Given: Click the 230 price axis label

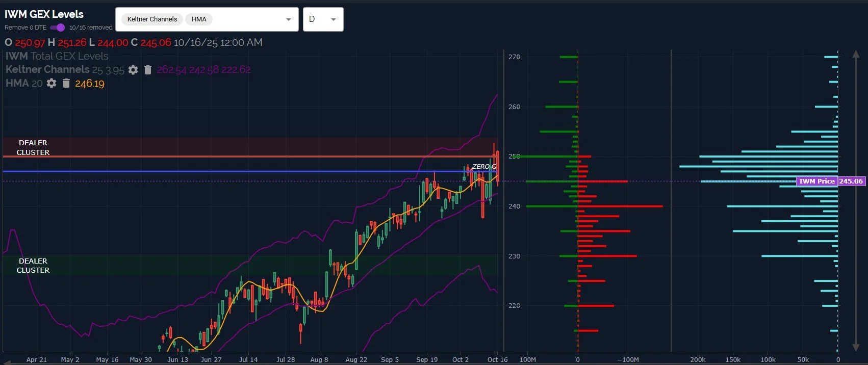Looking at the screenshot, I should [x=514, y=256].
